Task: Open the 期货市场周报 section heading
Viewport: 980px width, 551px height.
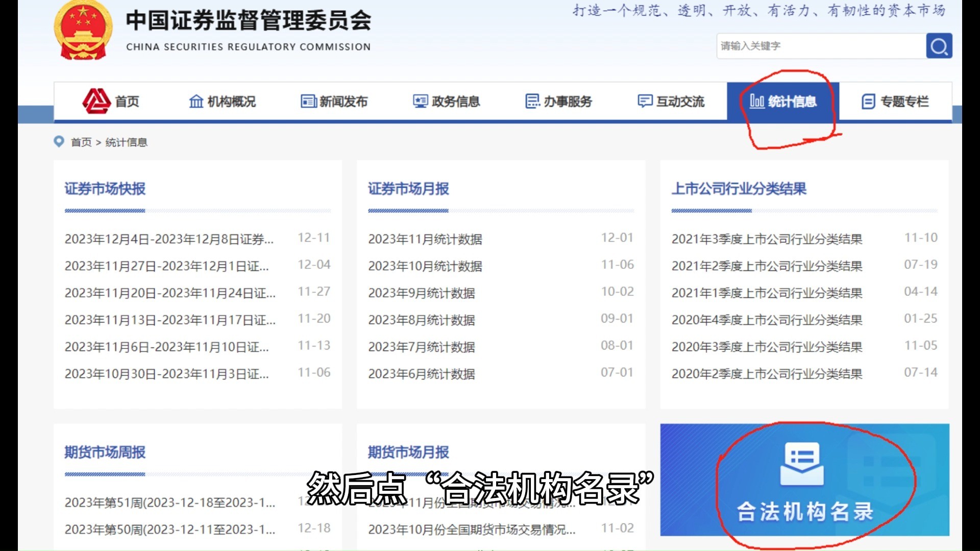Action: point(105,452)
